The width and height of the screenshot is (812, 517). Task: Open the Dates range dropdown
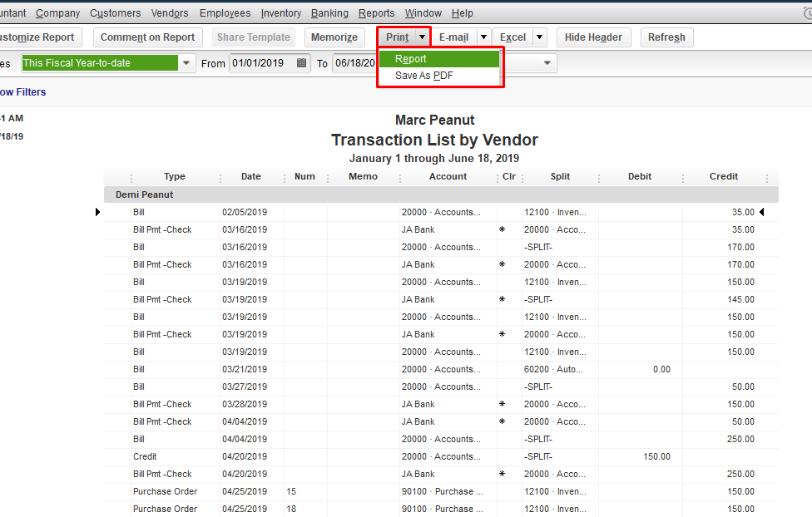coord(186,63)
